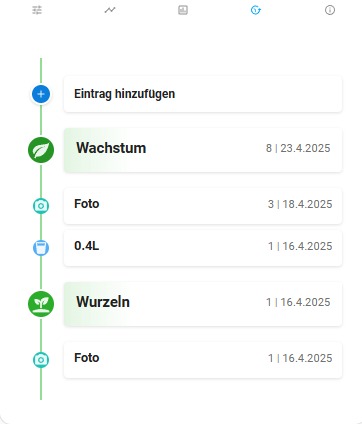
Task: Open the image gallery tab
Action: 183,10
